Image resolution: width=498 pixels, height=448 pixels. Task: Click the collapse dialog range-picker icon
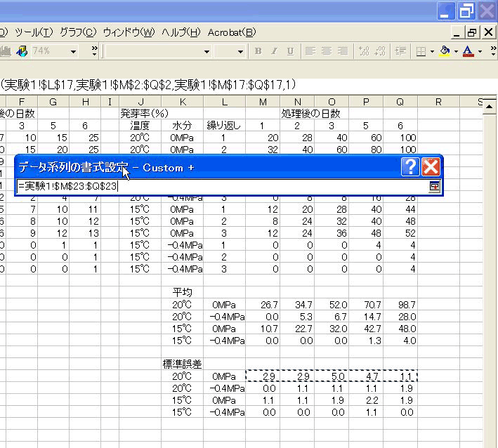(435, 186)
